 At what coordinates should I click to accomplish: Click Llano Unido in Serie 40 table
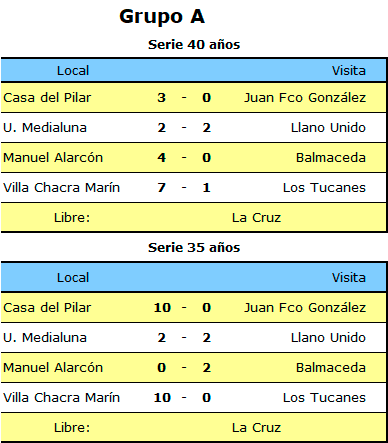pos(328,128)
